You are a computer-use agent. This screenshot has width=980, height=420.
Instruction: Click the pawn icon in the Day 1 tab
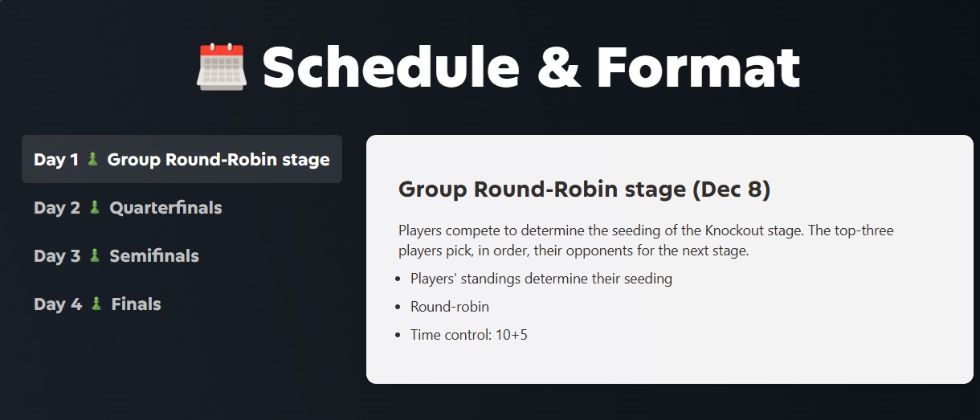click(x=93, y=159)
